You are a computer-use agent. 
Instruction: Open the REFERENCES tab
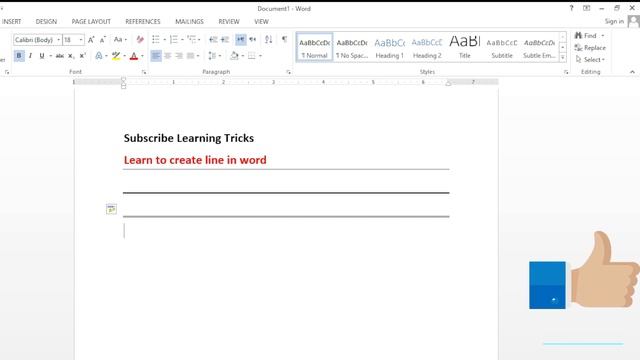tap(143, 21)
